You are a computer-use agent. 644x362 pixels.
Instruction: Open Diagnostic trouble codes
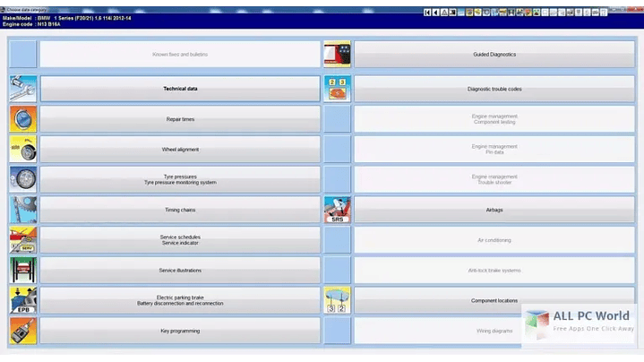point(494,89)
